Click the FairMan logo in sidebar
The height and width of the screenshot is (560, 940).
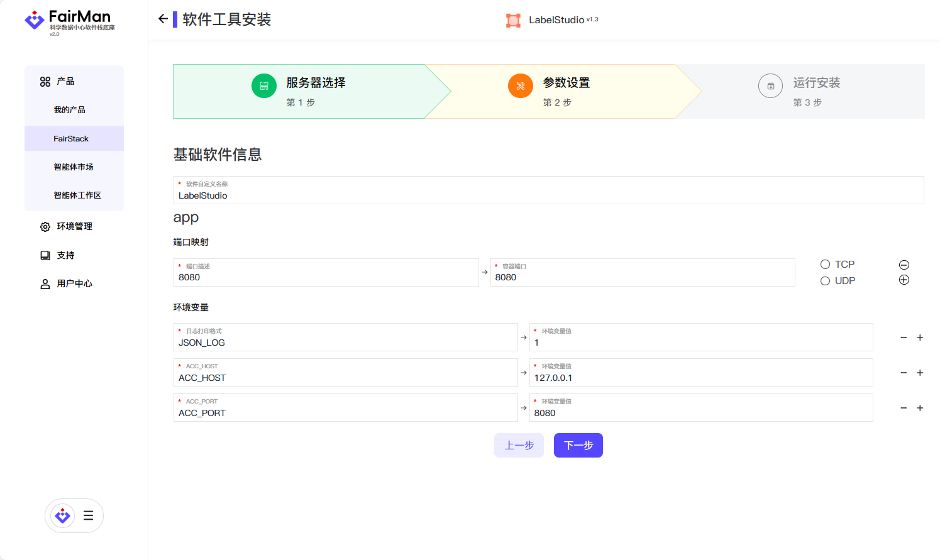click(69, 22)
